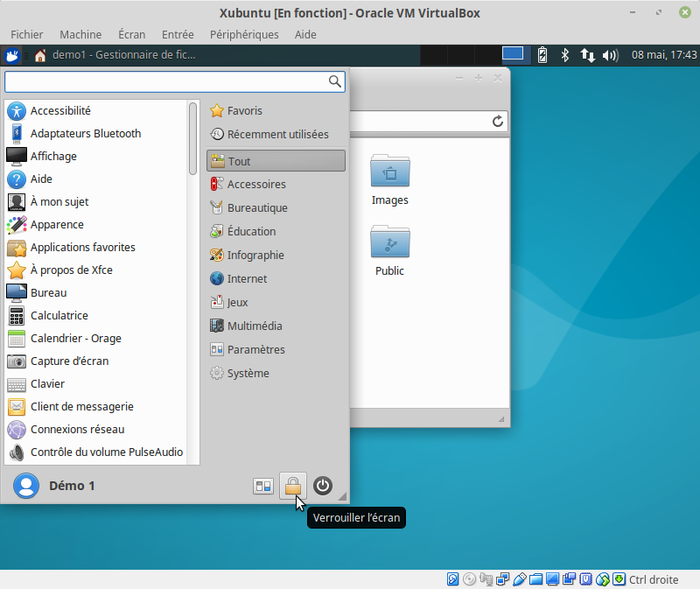Screen dimensions: 700x589
Task: Select the Favoris category
Action: (244, 111)
